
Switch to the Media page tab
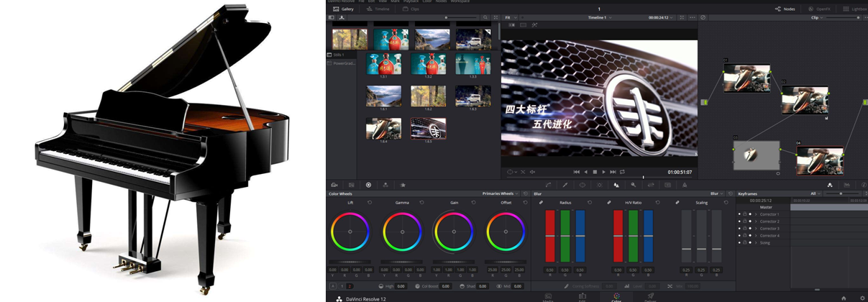point(548,297)
